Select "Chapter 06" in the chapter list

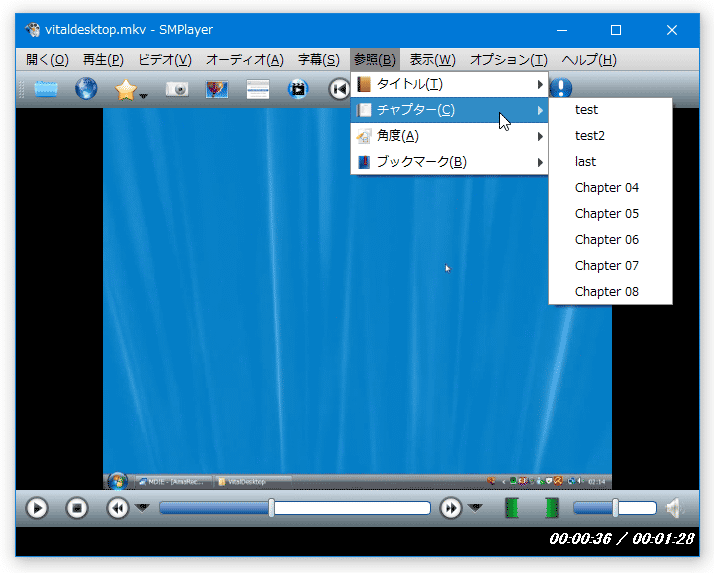pos(611,240)
